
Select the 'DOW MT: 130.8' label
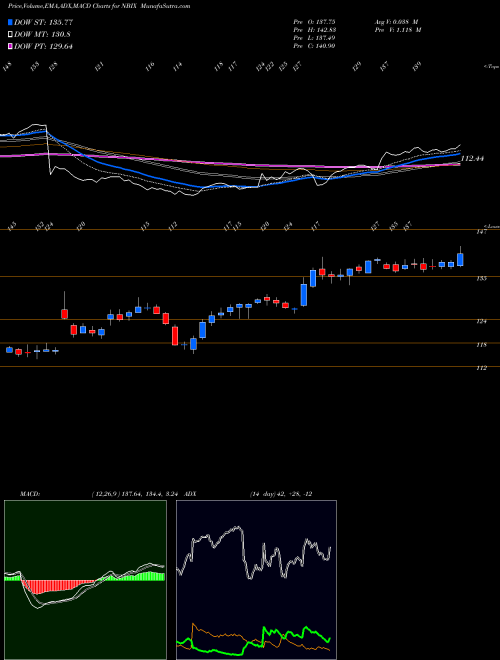tap(42, 35)
